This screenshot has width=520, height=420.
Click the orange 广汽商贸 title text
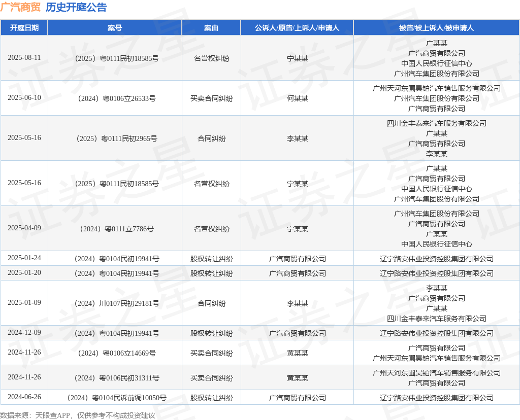tap(20, 7)
